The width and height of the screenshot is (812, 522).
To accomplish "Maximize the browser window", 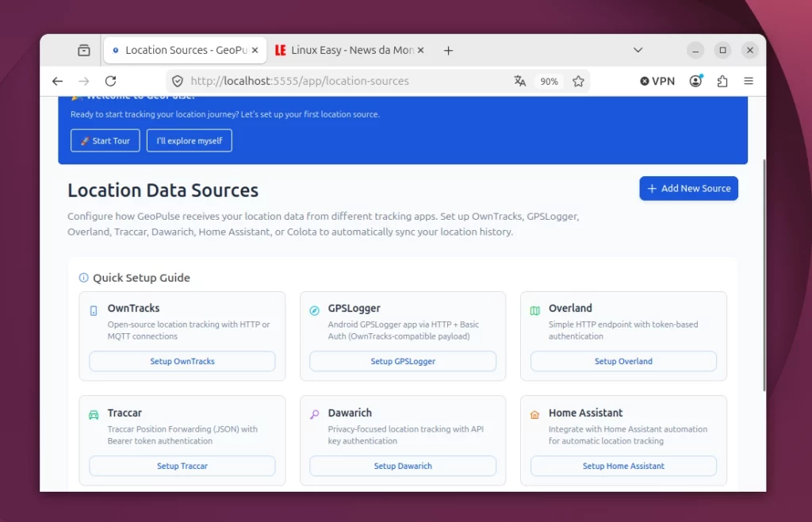I will (723, 50).
